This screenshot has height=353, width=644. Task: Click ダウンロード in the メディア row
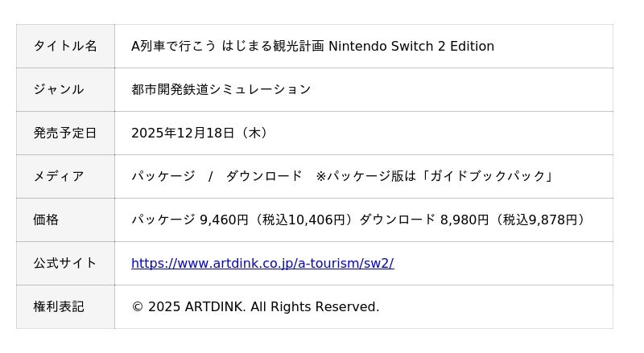(x=264, y=176)
